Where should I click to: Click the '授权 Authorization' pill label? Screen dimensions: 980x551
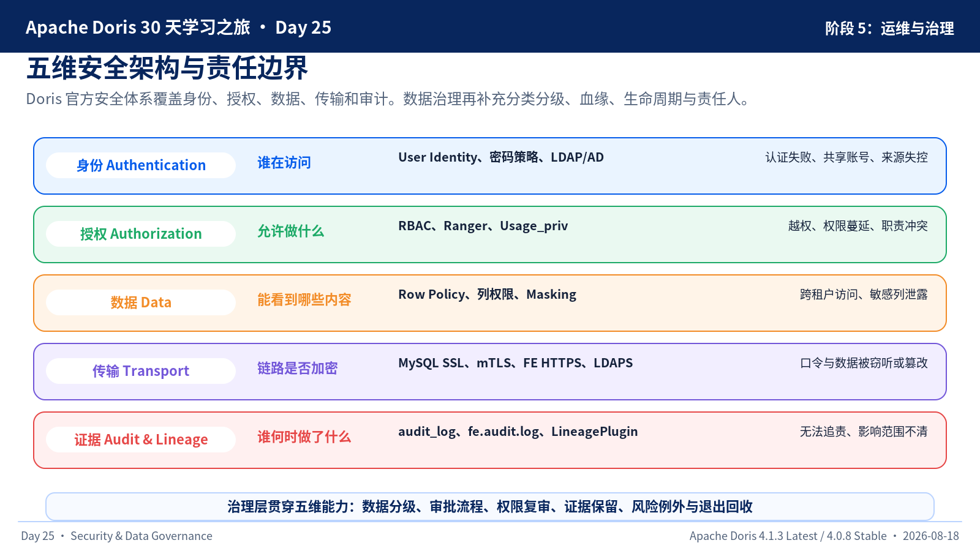(x=141, y=234)
